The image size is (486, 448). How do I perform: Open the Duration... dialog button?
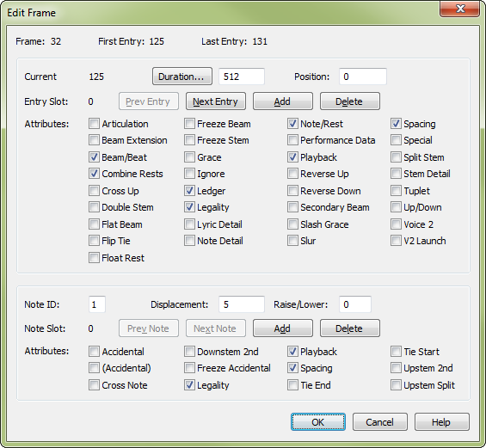pos(182,77)
